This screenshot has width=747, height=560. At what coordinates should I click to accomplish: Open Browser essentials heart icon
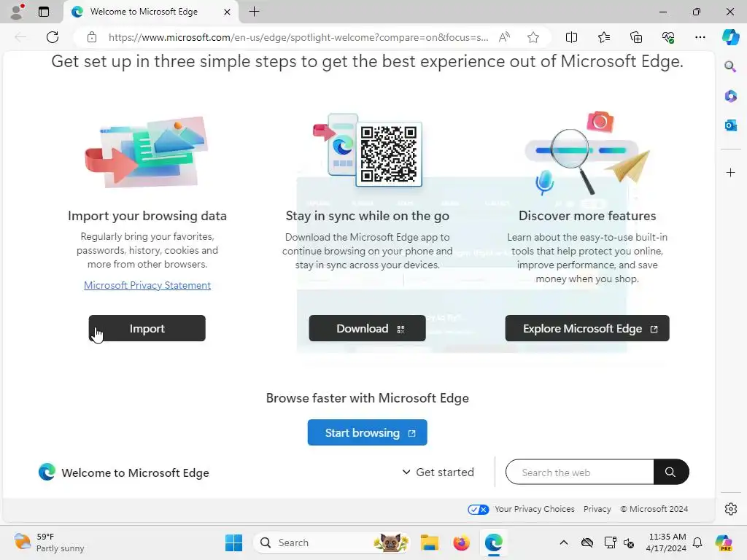click(x=668, y=37)
